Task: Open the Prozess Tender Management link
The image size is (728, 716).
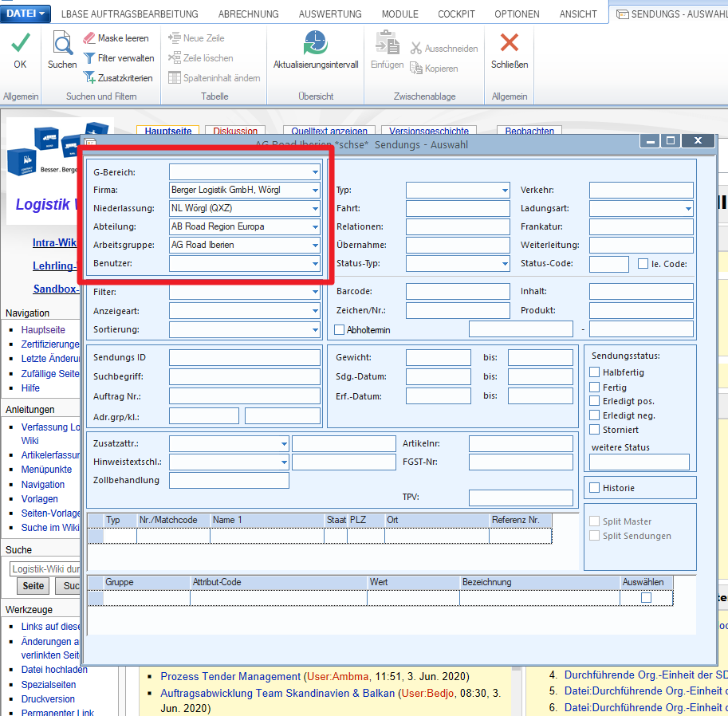Action: pos(230,676)
